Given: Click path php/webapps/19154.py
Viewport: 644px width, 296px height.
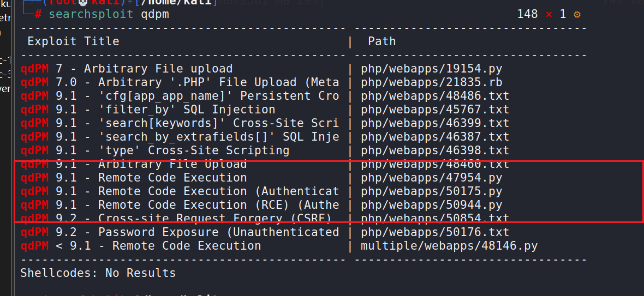Looking at the screenshot, I should pos(431,69).
